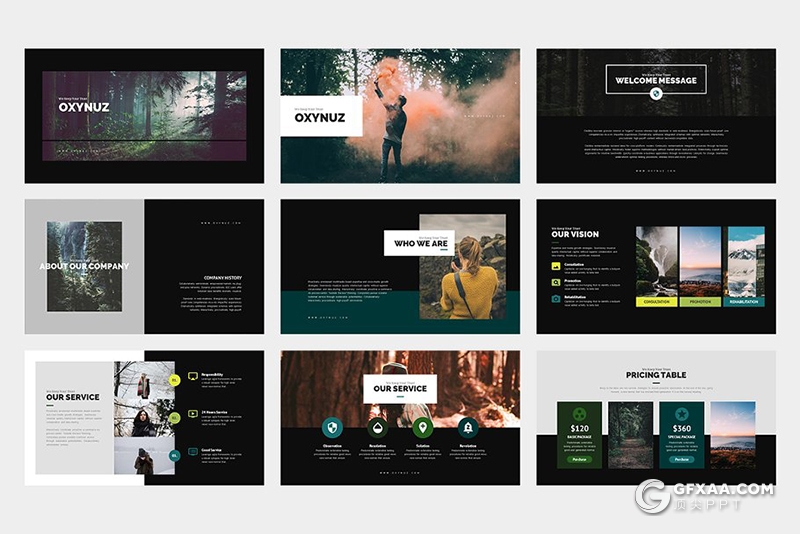
Task: Select the teal Rehabilitation label bar
Action: tap(743, 301)
